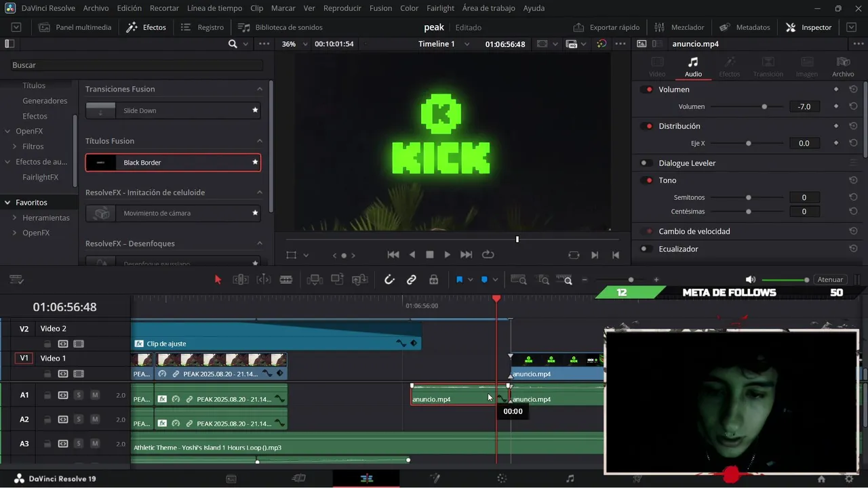The image size is (868, 488).
Task: Click the Insert clip icon
Action: click(x=314, y=279)
